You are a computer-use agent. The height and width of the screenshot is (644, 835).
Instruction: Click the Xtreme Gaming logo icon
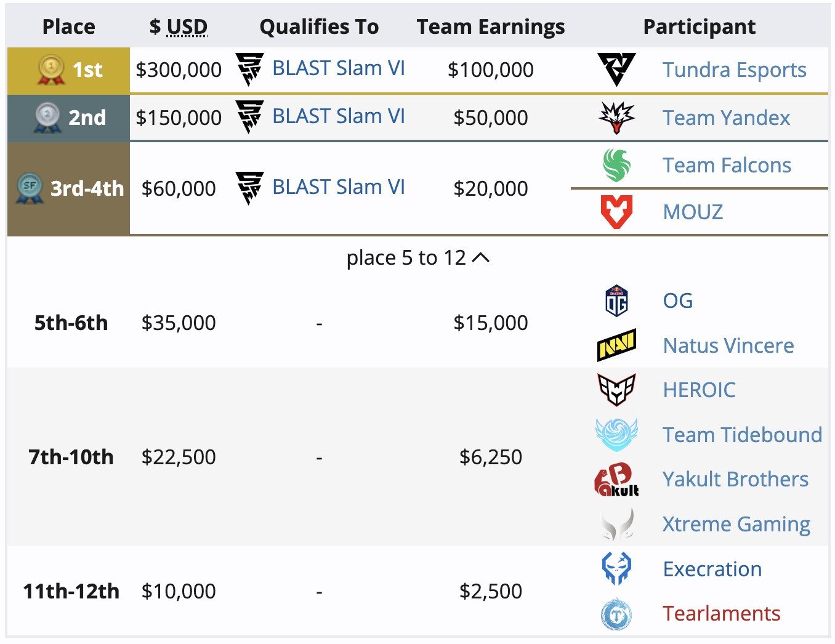[x=616, y=525]
